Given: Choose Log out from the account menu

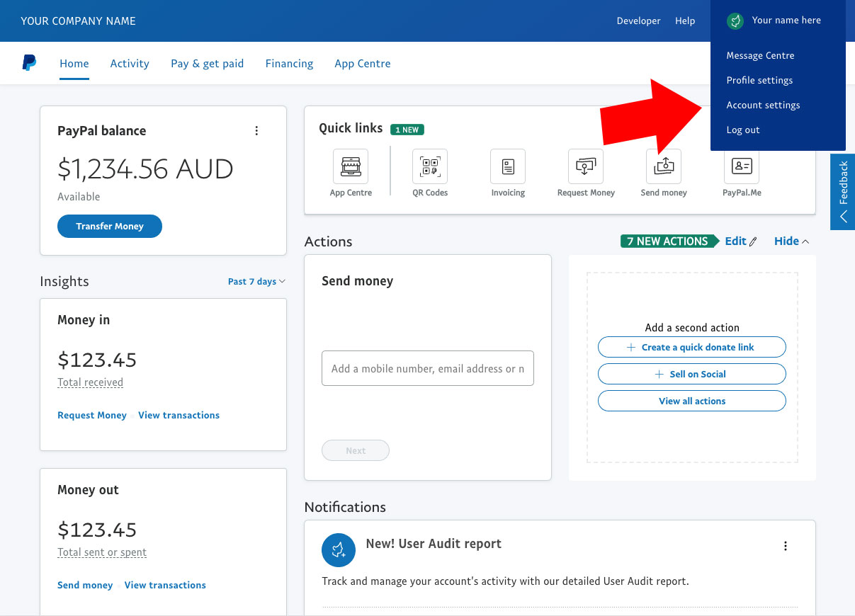Looking at the screenshot, I should tap(743, 130).
